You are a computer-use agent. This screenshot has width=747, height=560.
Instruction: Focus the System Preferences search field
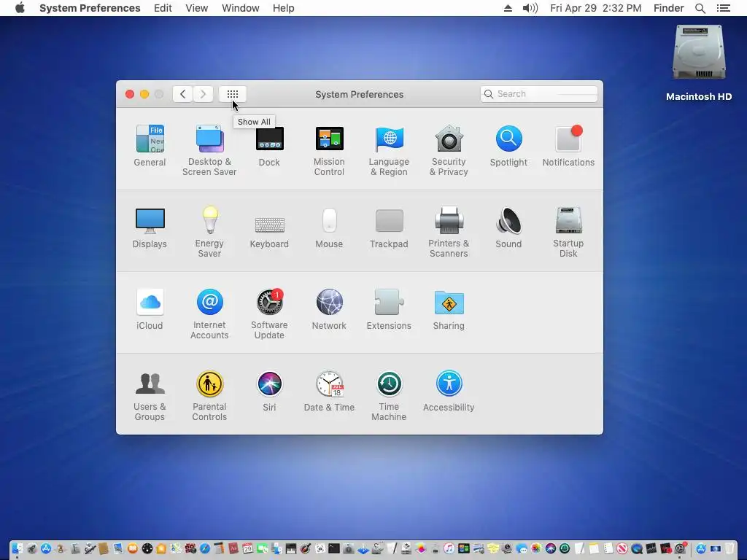point(539,94)
